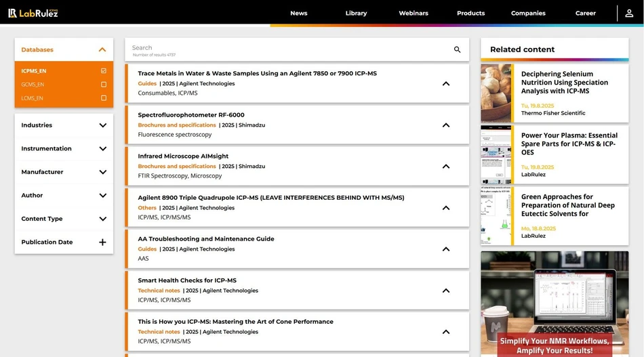Open Mastering the Art of Cone Performance result

pos(235,322)
